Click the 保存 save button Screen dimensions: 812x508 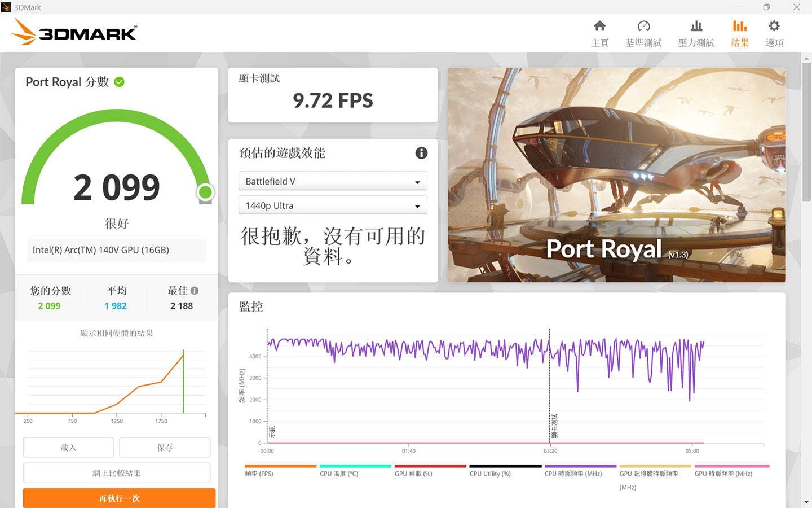165,448
